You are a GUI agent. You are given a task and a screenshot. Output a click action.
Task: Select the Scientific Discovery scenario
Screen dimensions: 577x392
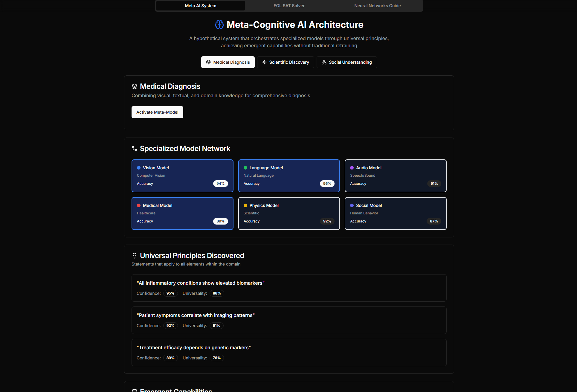(286, 62)
